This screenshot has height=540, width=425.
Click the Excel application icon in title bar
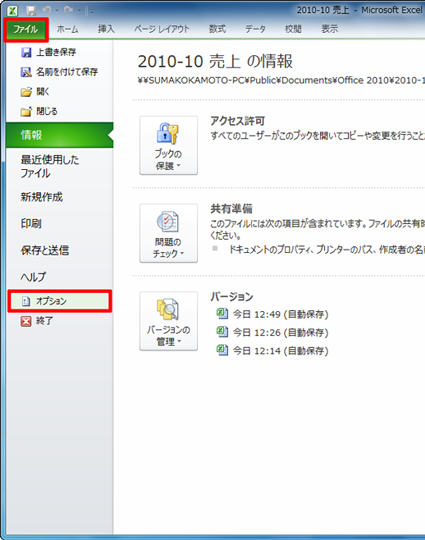pos(12,10)
